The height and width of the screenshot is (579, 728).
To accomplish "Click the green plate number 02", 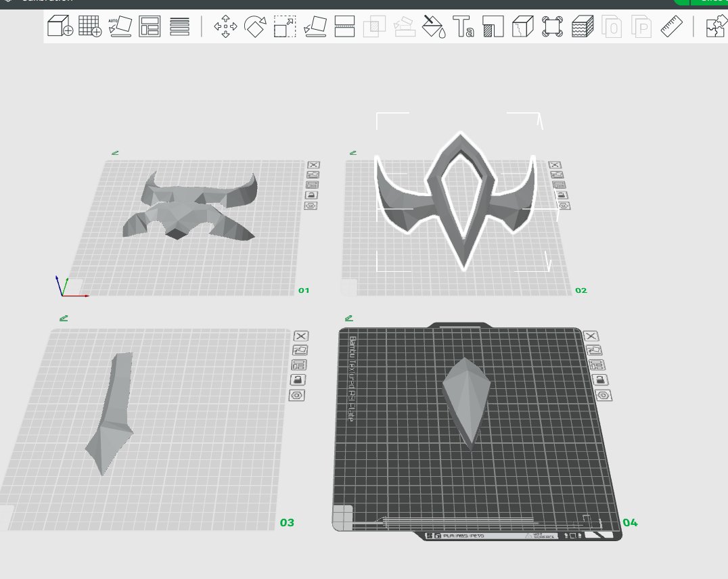I will (581, 291).
